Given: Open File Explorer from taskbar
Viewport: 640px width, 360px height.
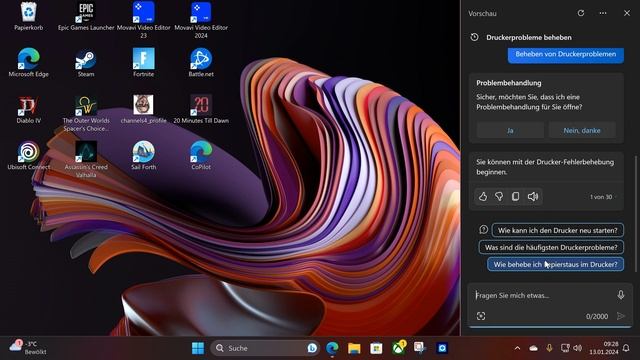Looking at the screenshot, I should click(x=354, y=348).
